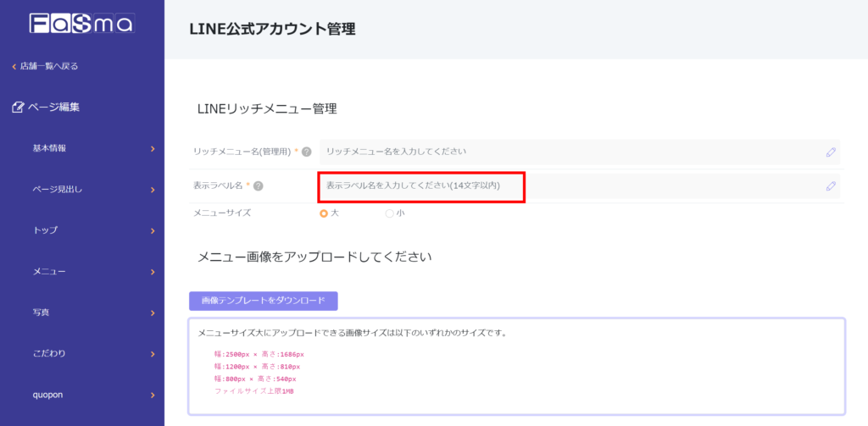The width and height of the screenshot is (868, 426).
Task: Go back via 店舗一覧へ戻る link
Action: tap(49, 66)
